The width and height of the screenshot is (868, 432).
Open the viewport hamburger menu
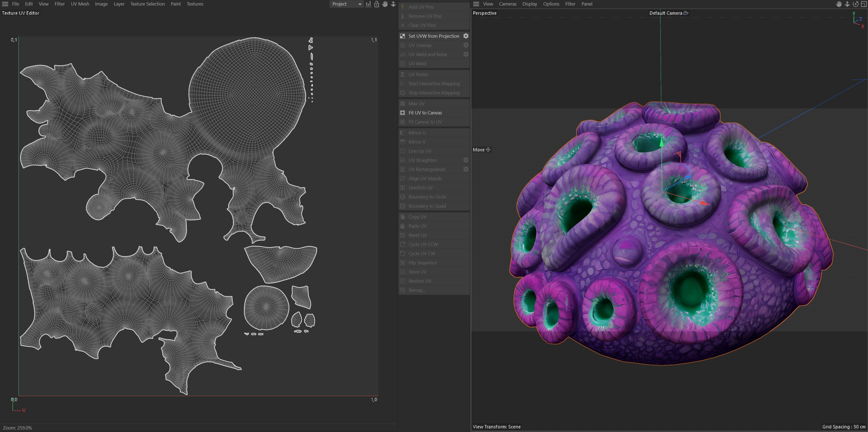coord(476,4)
